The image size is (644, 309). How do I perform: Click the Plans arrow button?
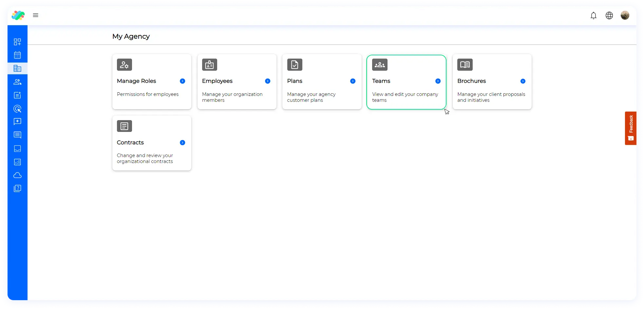(353, 81)
